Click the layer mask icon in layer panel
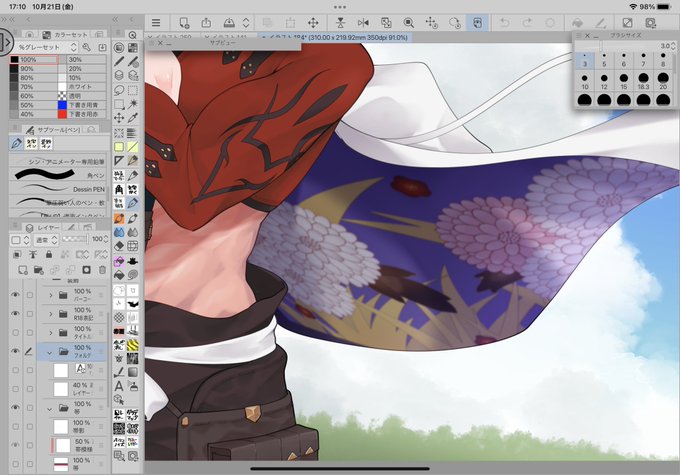 pyautogui.click(x=86, y=270)
